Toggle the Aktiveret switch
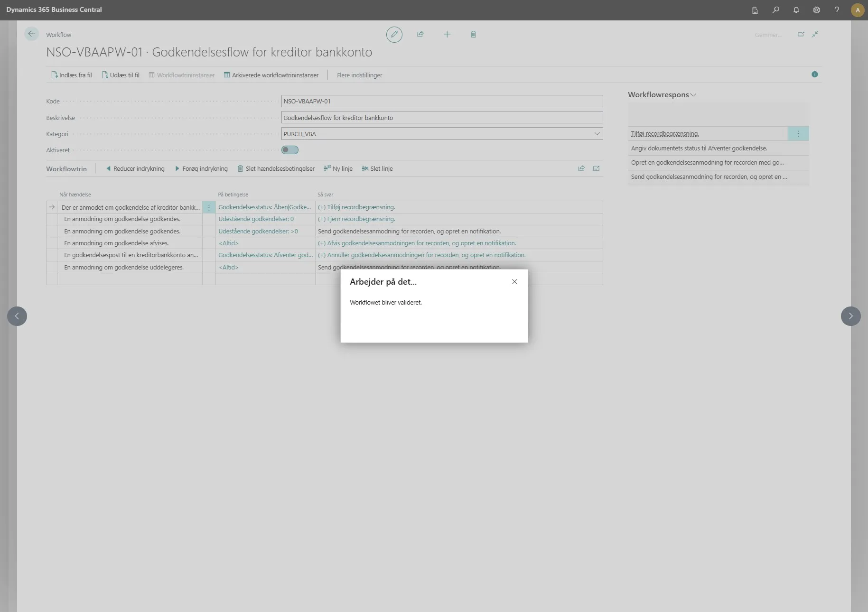The height and width of the screenshot is (612, 868). tap(290, 150)
